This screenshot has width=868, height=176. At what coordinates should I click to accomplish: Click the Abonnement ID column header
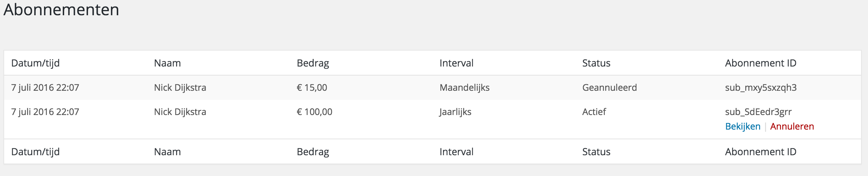761,63
